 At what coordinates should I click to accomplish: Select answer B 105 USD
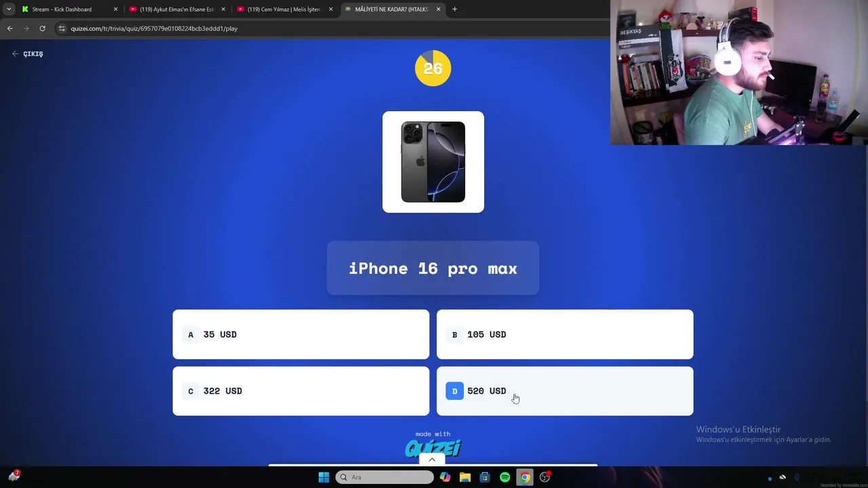click(565, 334)
